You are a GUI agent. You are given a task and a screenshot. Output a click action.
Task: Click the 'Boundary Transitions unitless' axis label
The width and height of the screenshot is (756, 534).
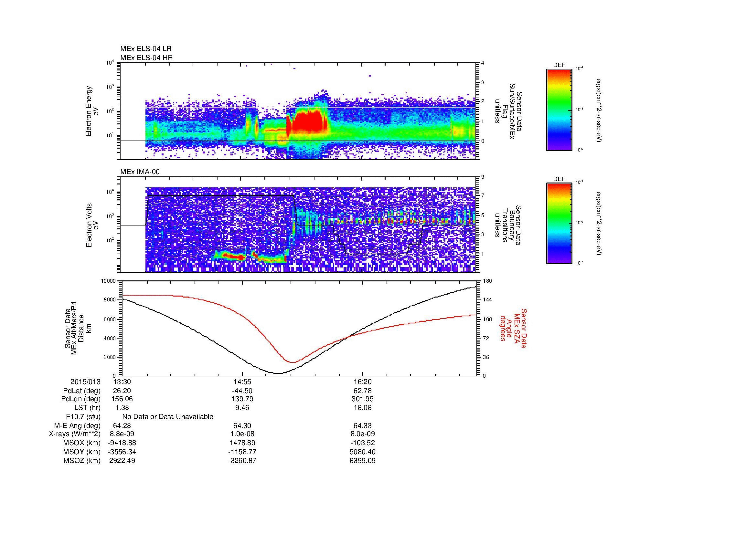[509, 225]
